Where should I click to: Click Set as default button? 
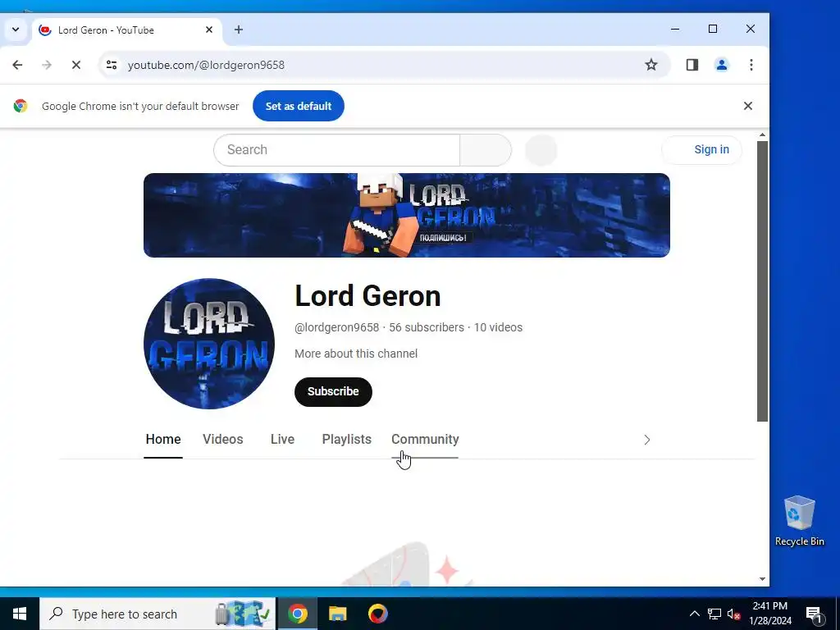[x=299, y=106]
